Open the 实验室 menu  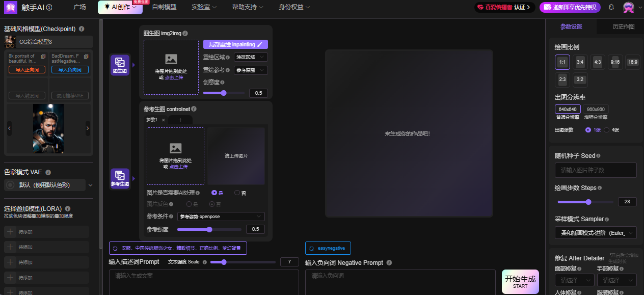coord(203,7)
